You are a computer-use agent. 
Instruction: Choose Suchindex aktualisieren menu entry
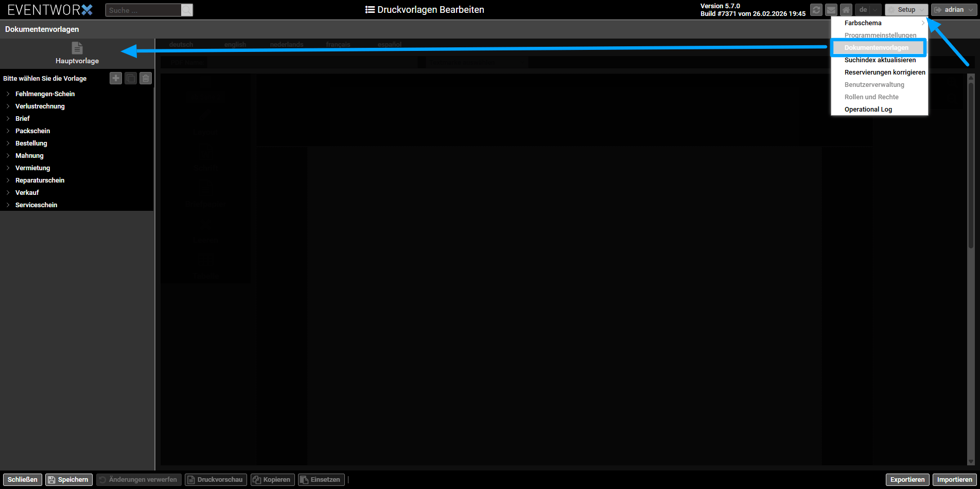point(880,60)
